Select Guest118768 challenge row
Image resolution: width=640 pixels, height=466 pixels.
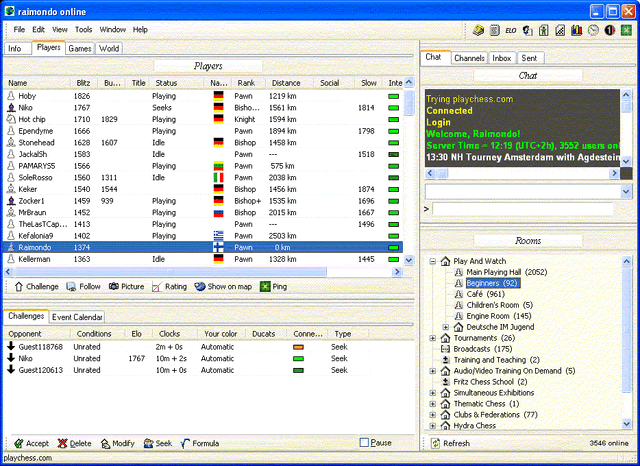click(x=187, y=347)
